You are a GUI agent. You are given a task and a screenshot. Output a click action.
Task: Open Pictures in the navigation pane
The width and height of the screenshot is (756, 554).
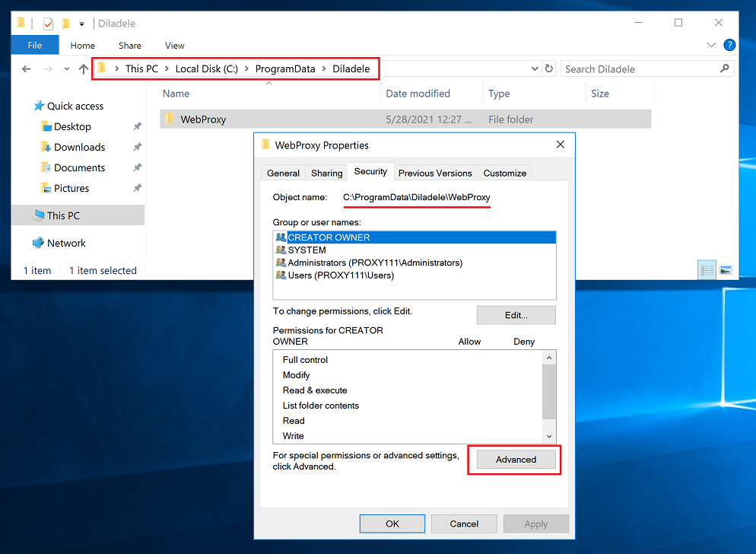pos(71,188)
